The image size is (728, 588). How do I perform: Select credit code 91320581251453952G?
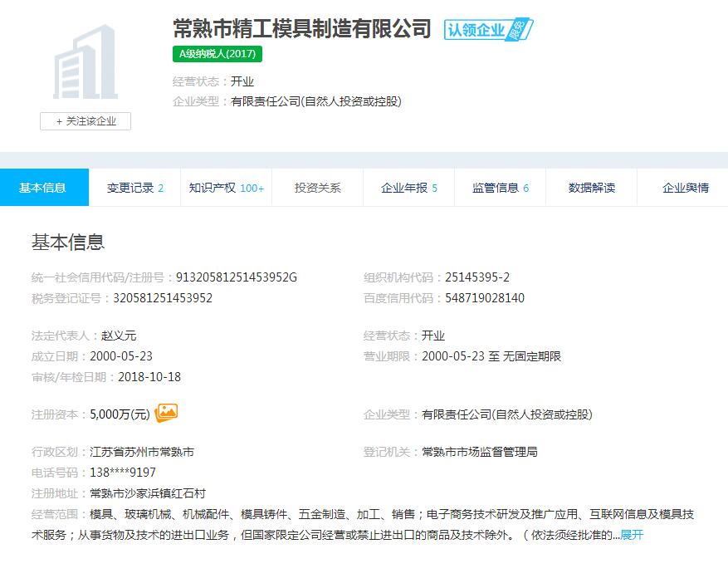click(x=237, y=277)
